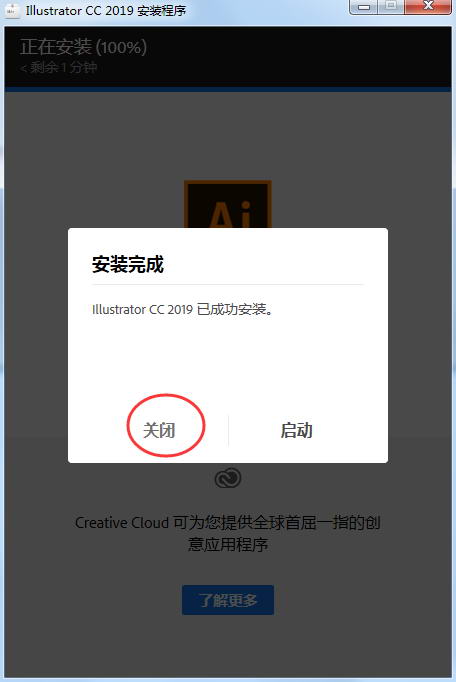Click the Creative Cloud description text
Screen dimensions: 456x682
228,533
